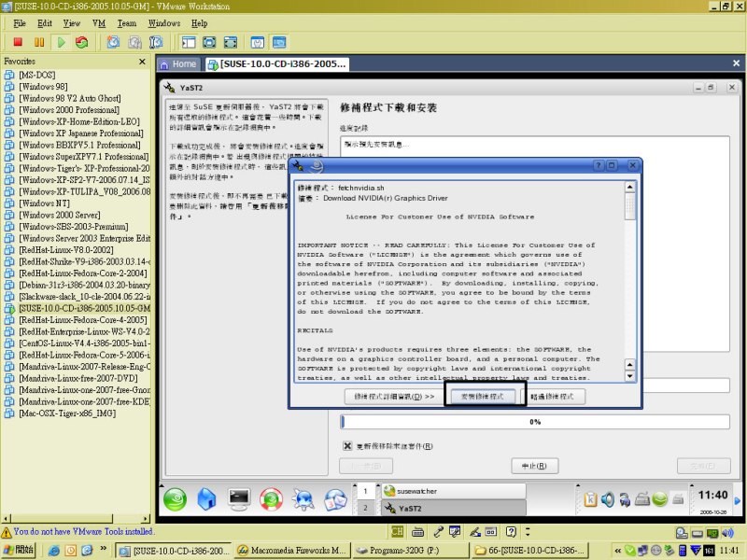Open Macromedia Fireworks taskbar button
The width and height of the screenshot is (747, 560).
(x=292, y=551)
